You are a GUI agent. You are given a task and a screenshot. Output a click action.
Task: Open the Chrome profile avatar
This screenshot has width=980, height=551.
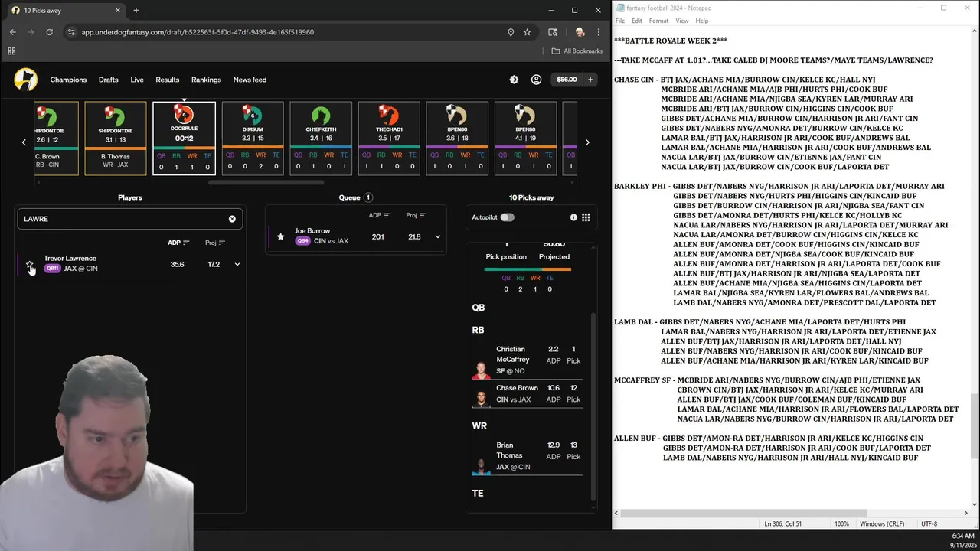pyautogui.click(x=580, y=32)
